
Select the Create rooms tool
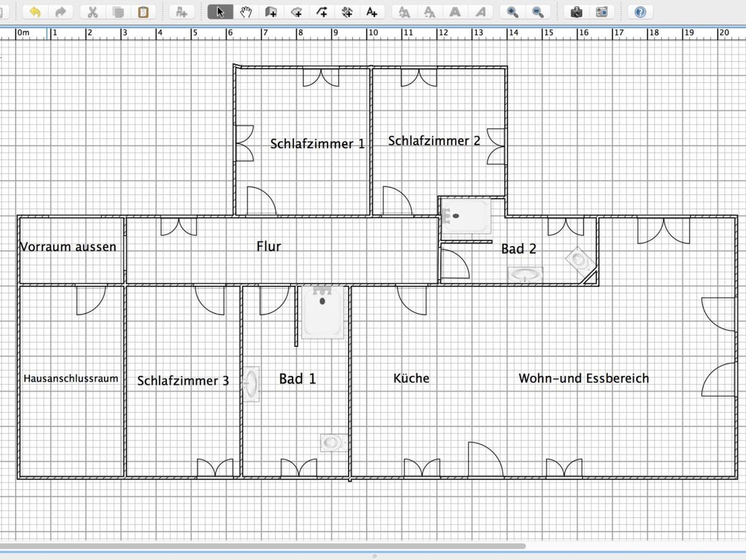[x=297, y=12]
